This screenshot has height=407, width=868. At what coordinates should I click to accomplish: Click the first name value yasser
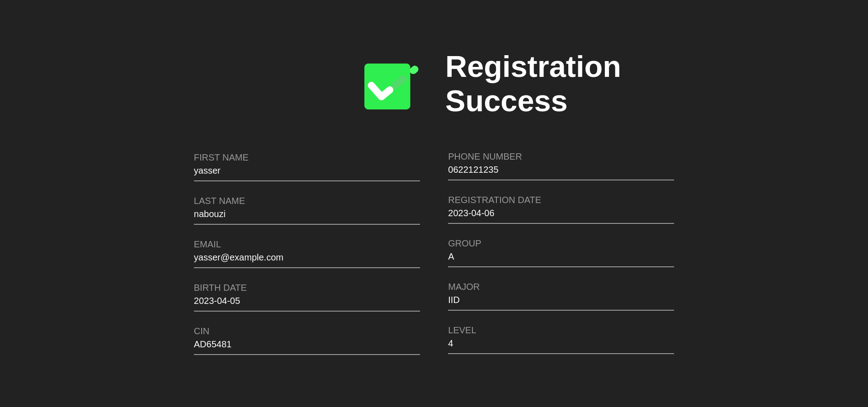point(207,171)
